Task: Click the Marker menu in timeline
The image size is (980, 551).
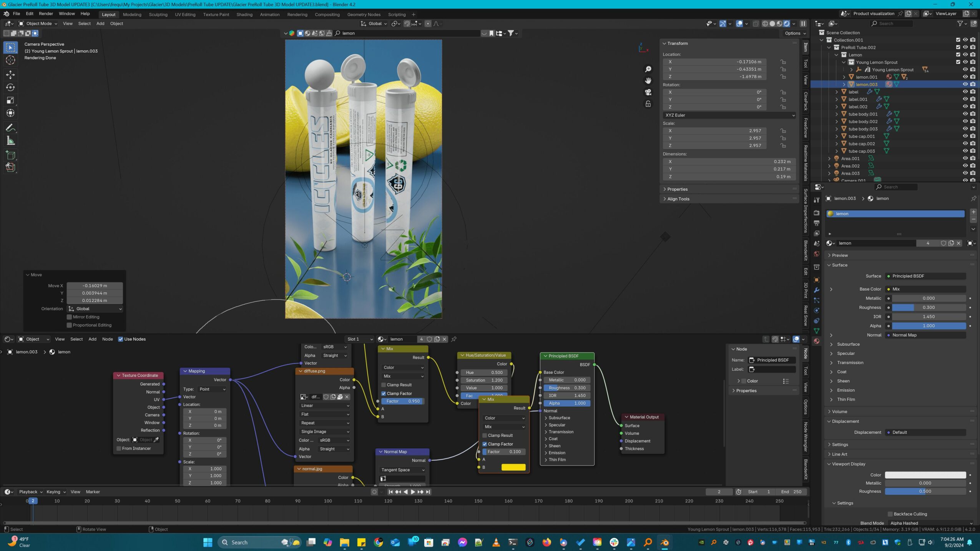Action: pos(93,492)
